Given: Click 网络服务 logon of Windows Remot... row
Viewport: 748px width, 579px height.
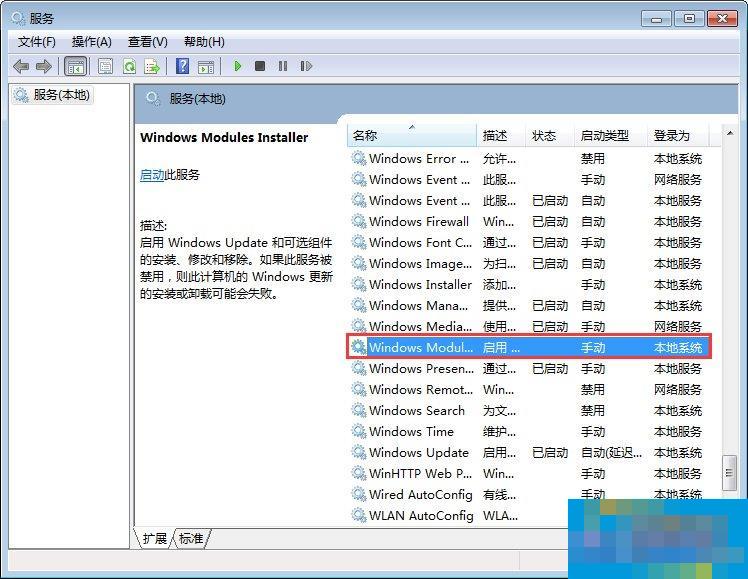Looking at the screenshot, I should coord(678,389).
